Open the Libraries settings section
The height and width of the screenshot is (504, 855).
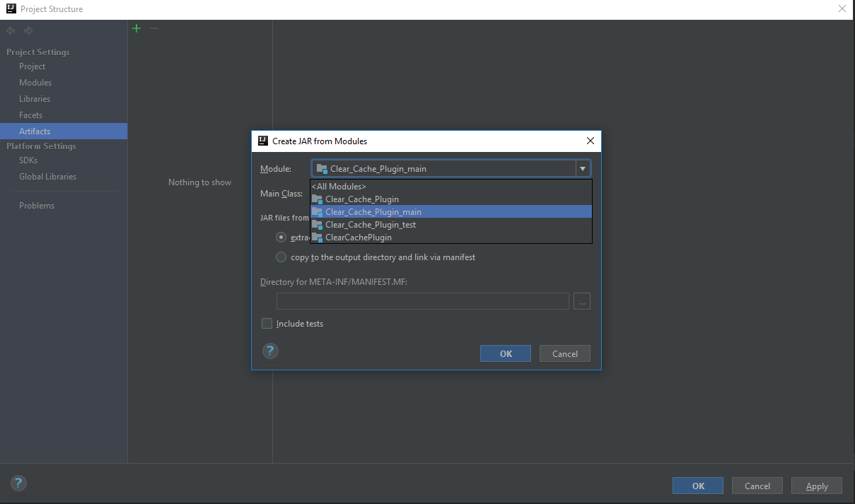(x=35, y=99)
